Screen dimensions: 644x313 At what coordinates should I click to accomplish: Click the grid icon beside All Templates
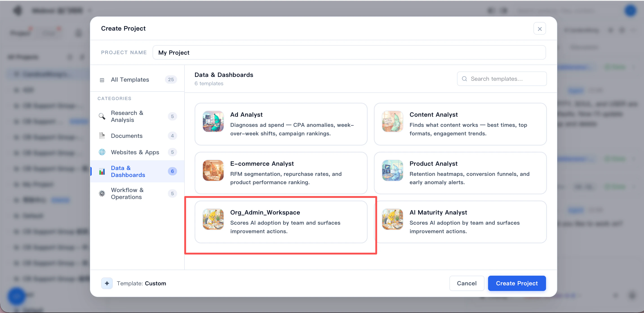[102, 80]
